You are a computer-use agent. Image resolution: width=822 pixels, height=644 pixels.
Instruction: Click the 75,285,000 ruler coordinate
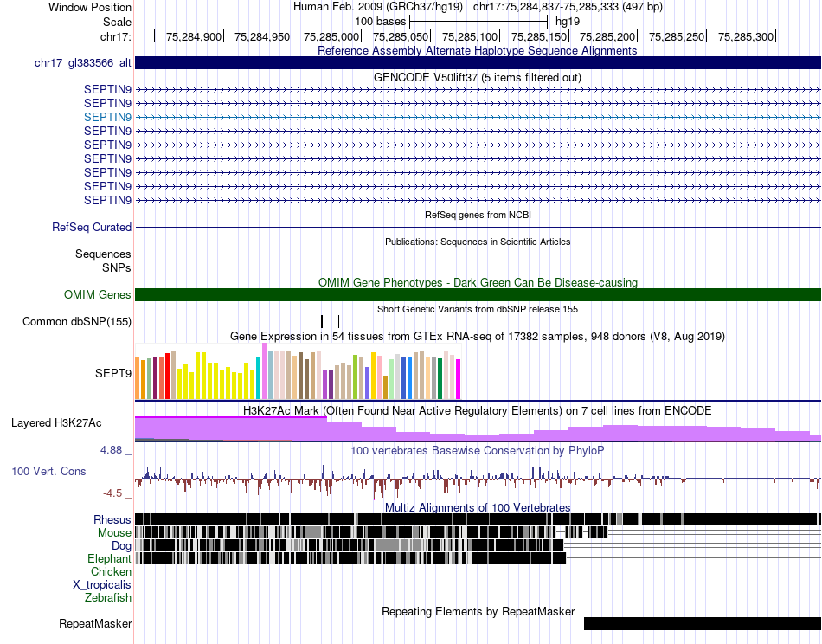tap(331, 36)
